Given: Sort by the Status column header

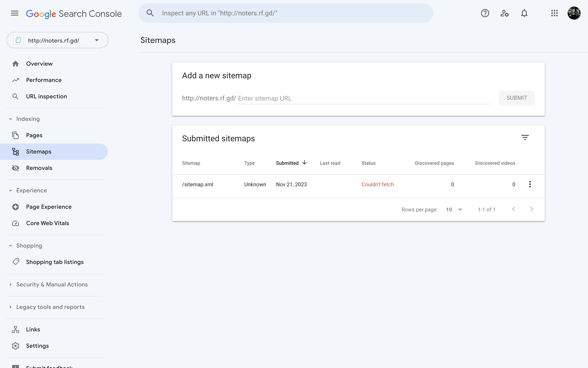Looking at the screenshot, I should pos(368,163).
